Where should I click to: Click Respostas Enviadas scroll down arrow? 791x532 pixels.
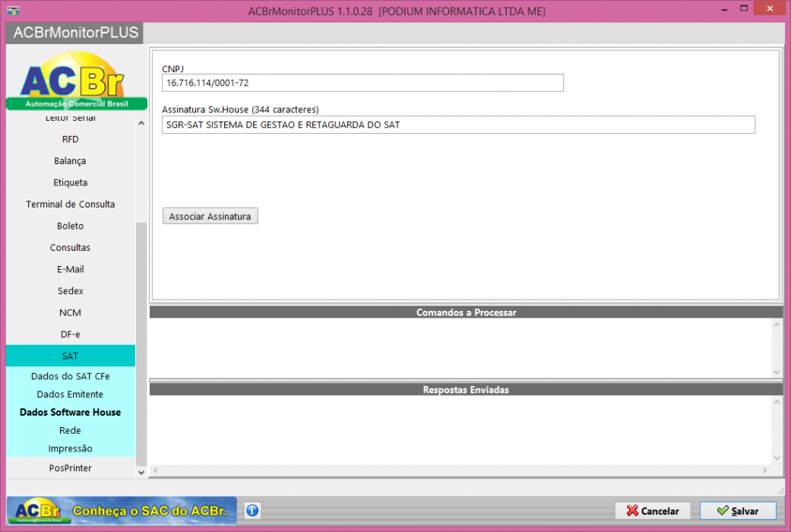pos(777,458)
